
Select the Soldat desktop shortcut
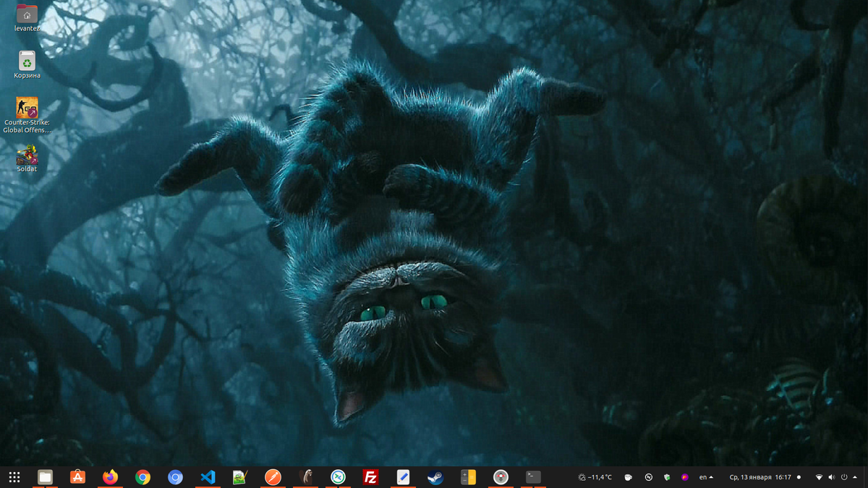pos(27,158)
